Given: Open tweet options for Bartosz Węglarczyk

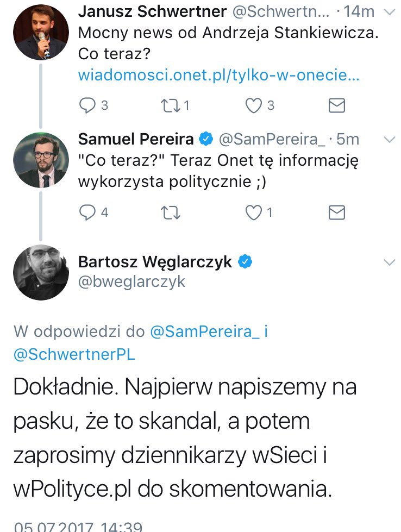Looking at the screenshot, I should coord(390,262).
